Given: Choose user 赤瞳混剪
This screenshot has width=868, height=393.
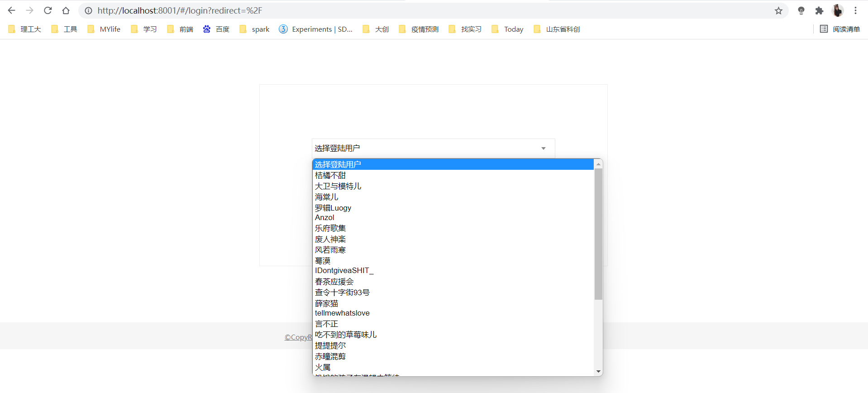Looking at the screenshot, I should click(x=453, y=357).
